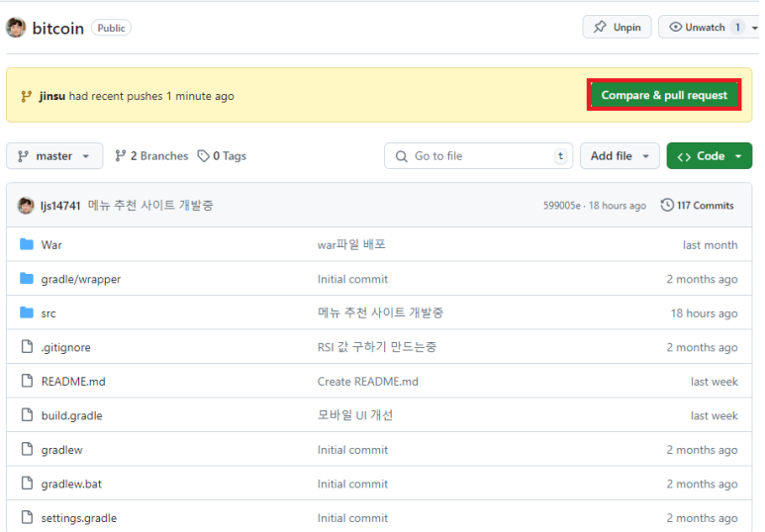Open the build.gradle file

click(x=71, y=415)
